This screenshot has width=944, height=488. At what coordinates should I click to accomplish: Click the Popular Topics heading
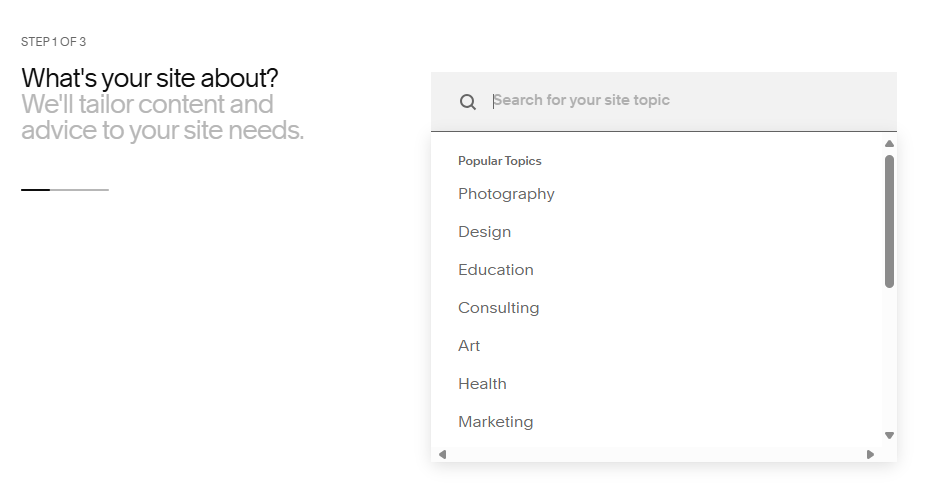(x=500, y=161)
